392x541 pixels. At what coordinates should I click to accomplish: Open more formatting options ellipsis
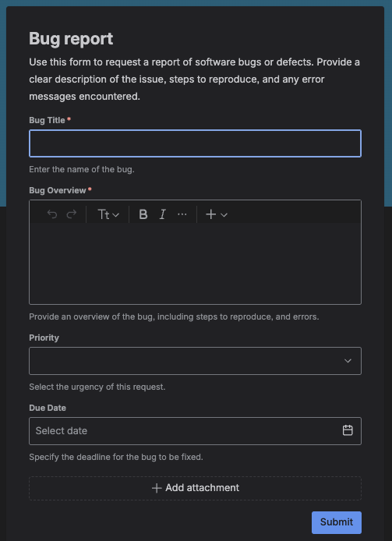coord(182,214)
